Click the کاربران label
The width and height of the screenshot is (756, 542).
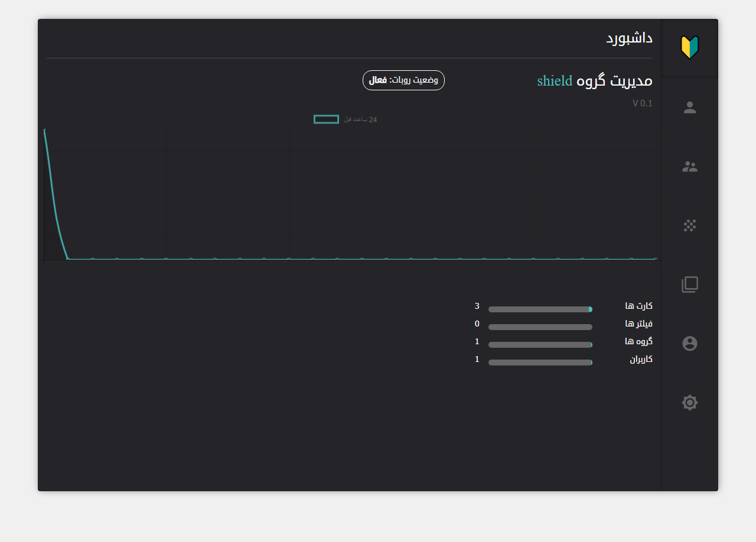[x=641, y=359]
